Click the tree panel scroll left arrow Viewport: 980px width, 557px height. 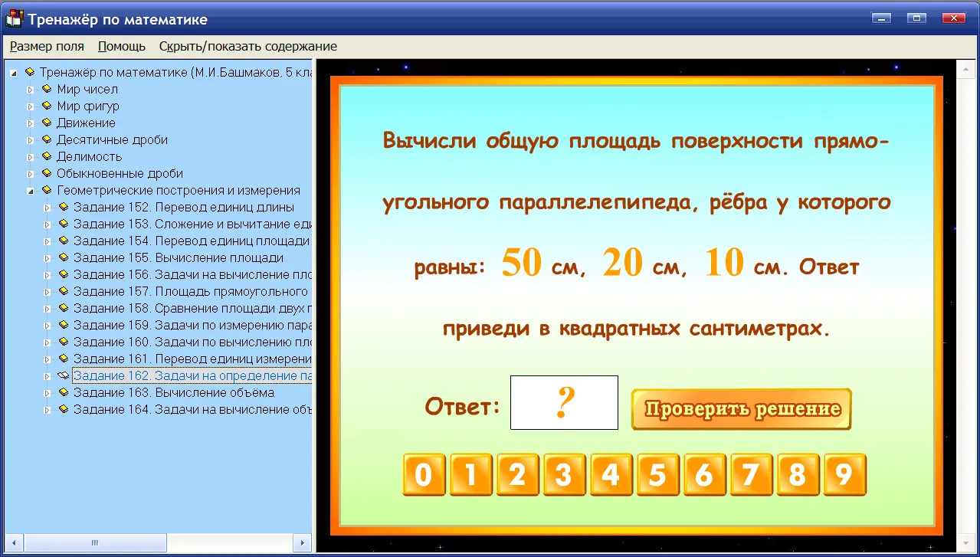click(13, 543)
